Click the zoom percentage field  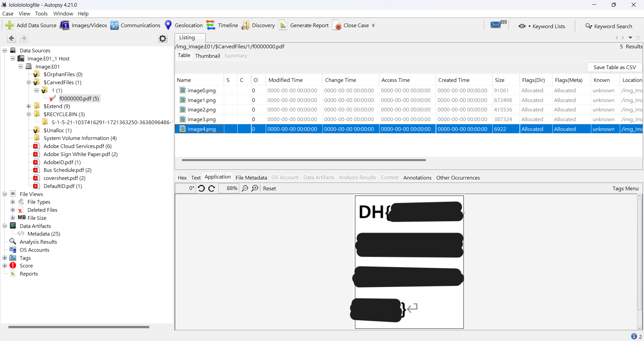(x=229, y=188)
